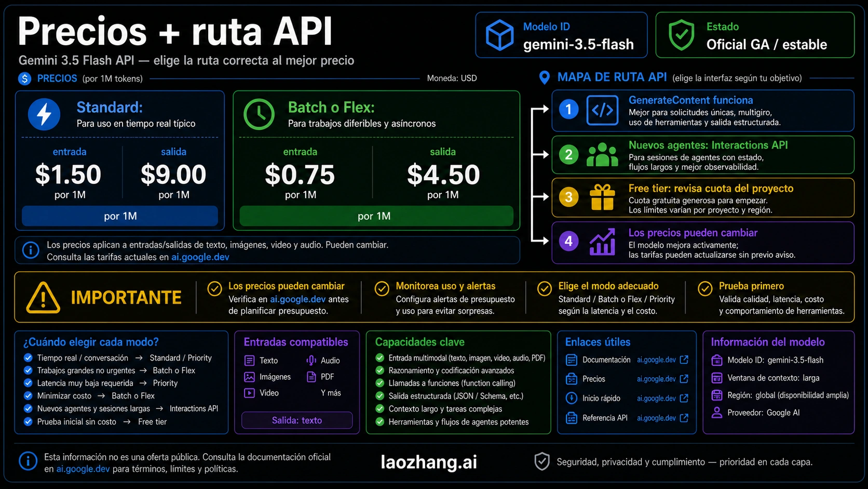Select 'Free tier: revisa cuota del proyecto' title
Image resolution: width=868 pixels, height=489 pixels.
pos(711,189)
